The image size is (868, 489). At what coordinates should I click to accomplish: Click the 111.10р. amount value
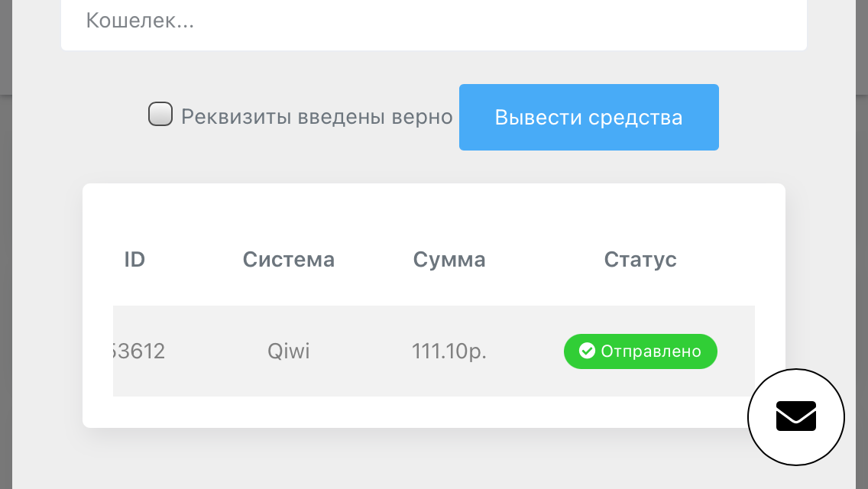coord(449,351)
